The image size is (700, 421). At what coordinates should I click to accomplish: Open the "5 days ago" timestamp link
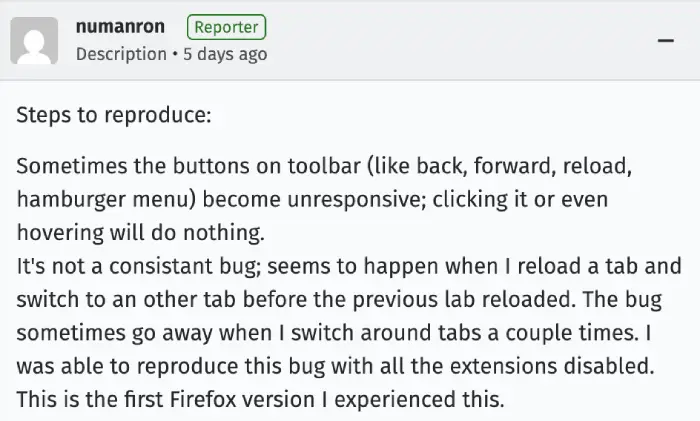click(x=225, y=54)
